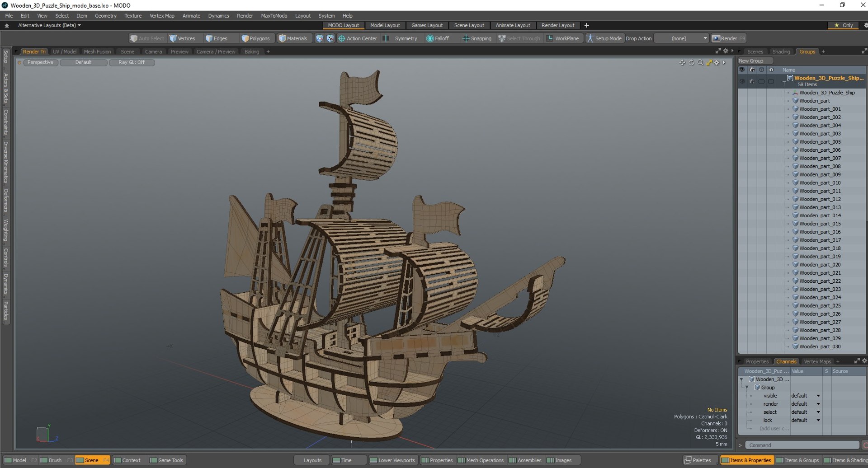Open viewport settings gear icon
This screenshot has width=868, height=468.
click(x=717, y=63)
